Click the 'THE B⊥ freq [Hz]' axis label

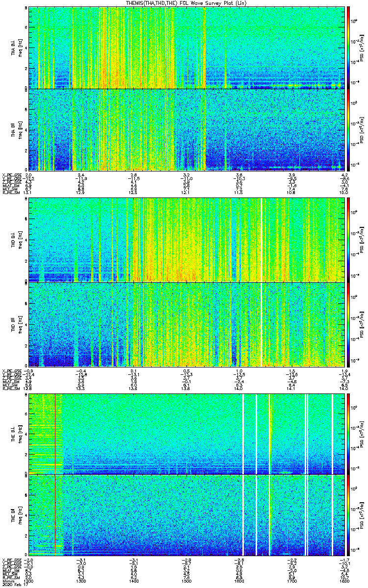point(17,434)
